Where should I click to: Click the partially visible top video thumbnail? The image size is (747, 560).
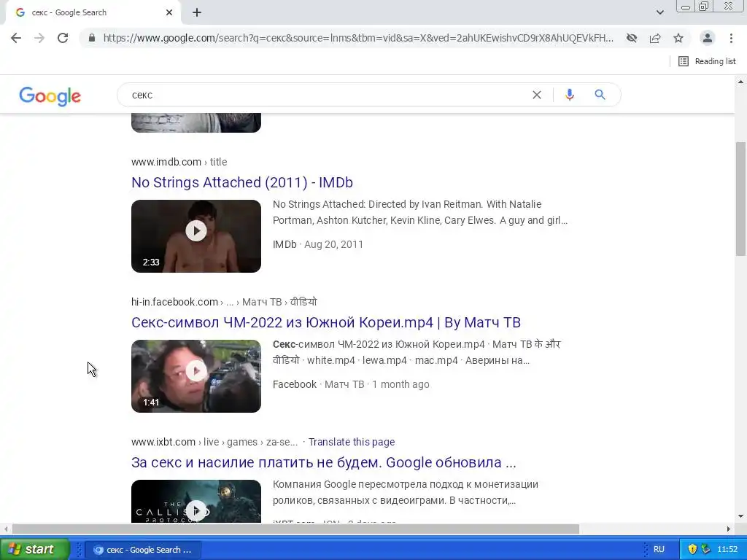coord(196,122)
